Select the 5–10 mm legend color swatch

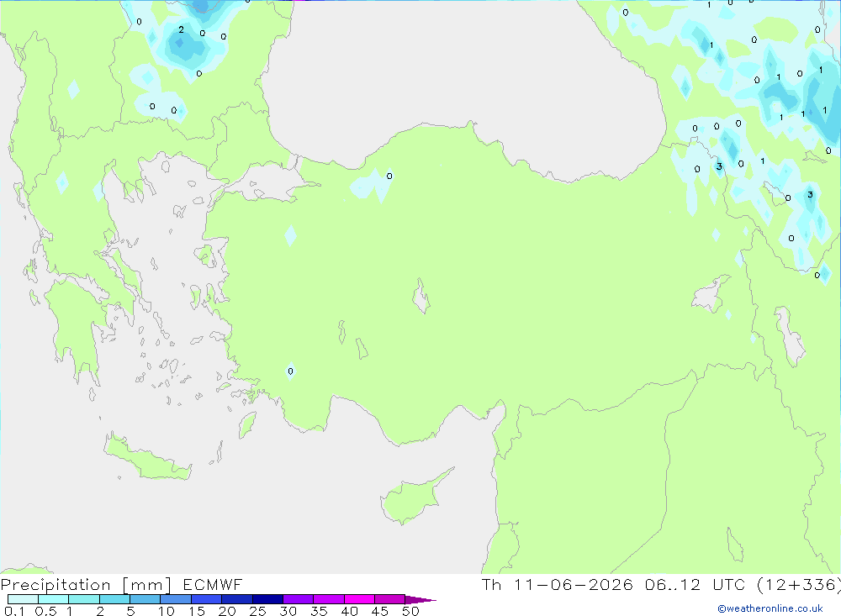[x=145, y=599]
